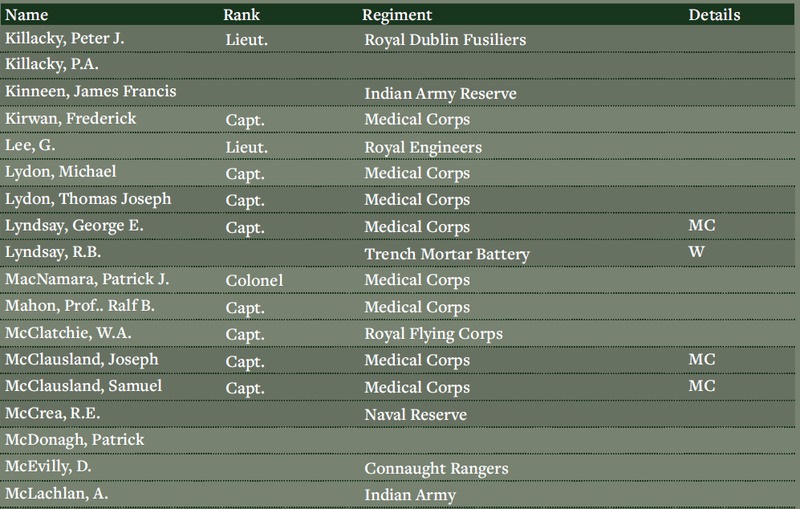
Task: Select McLachlan, A. name entry
Action: (57, 493)
